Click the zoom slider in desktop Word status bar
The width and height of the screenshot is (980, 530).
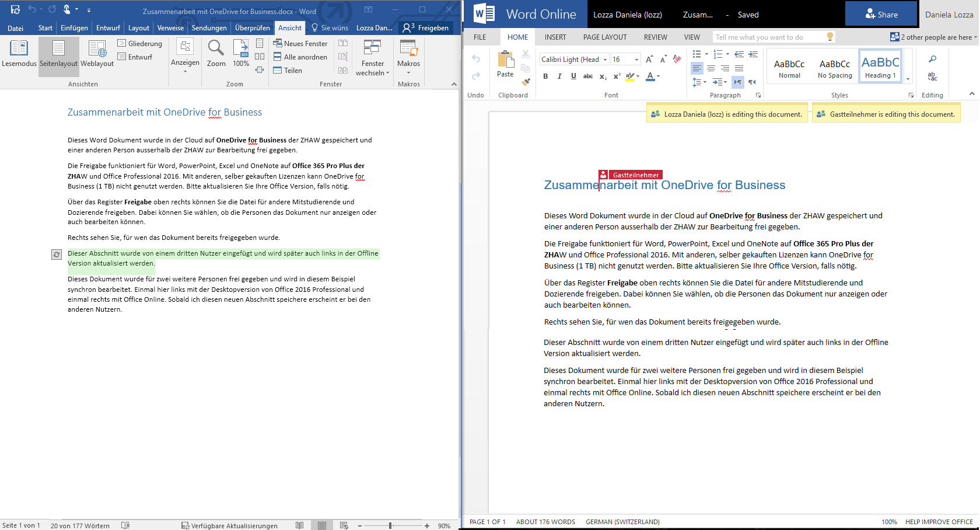390,525
